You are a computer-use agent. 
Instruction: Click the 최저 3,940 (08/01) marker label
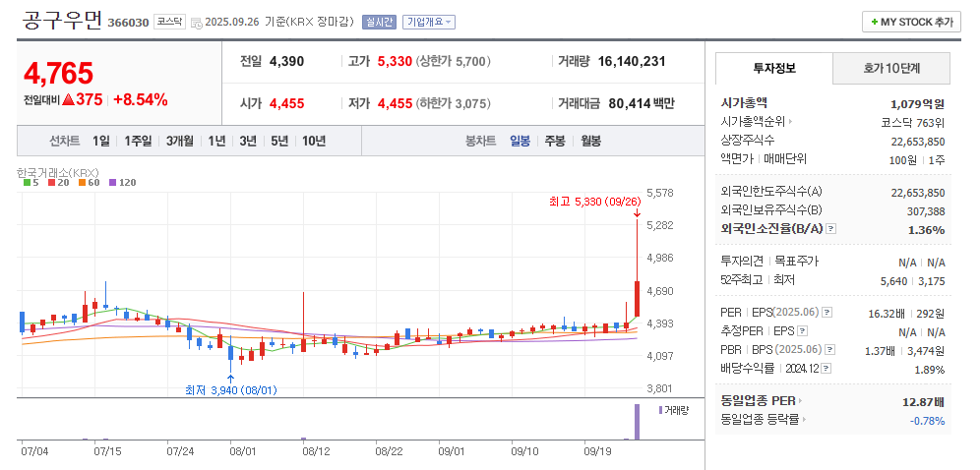(230, 390)
